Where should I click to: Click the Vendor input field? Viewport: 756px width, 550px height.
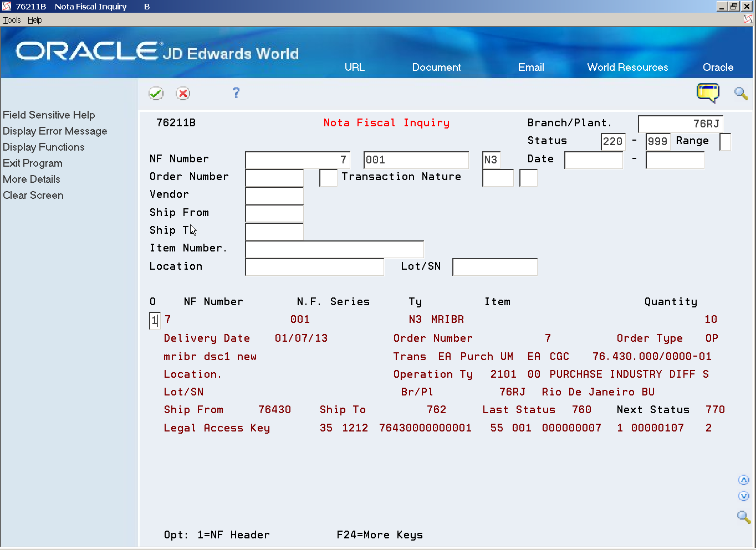pyautogui.click(x=274, y=195)
